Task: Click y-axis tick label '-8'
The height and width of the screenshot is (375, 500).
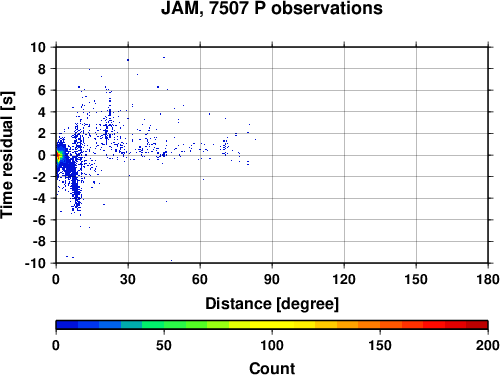Action: (x=39, y=242)
